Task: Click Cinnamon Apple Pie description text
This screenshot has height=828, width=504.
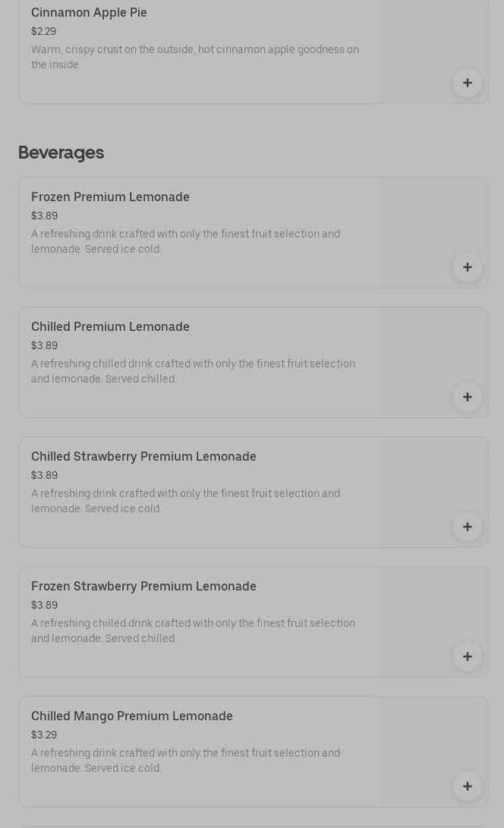Action: pyautogui.click(x=194, y=57)
